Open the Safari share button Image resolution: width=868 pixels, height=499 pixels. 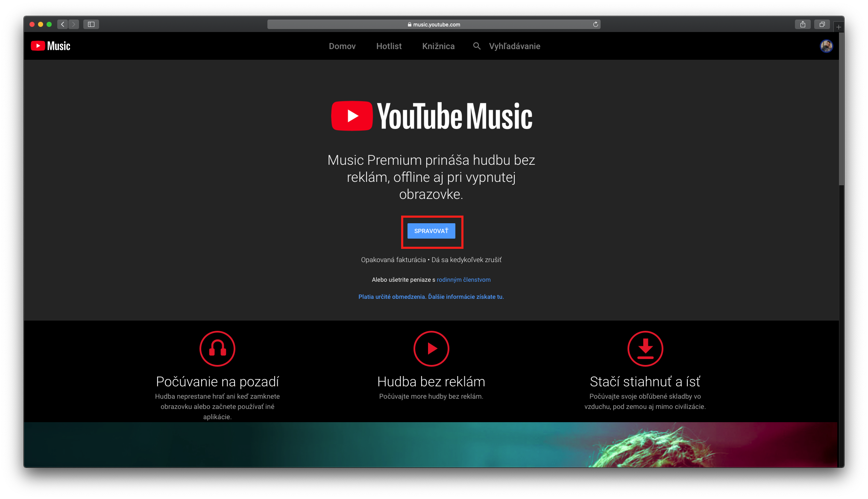[803, 24]
